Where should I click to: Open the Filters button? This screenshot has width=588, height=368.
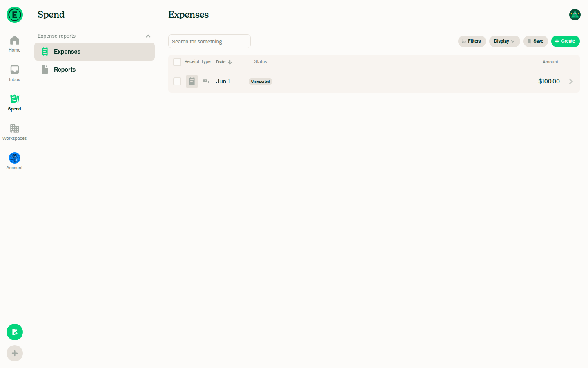[x=472, y=41]
